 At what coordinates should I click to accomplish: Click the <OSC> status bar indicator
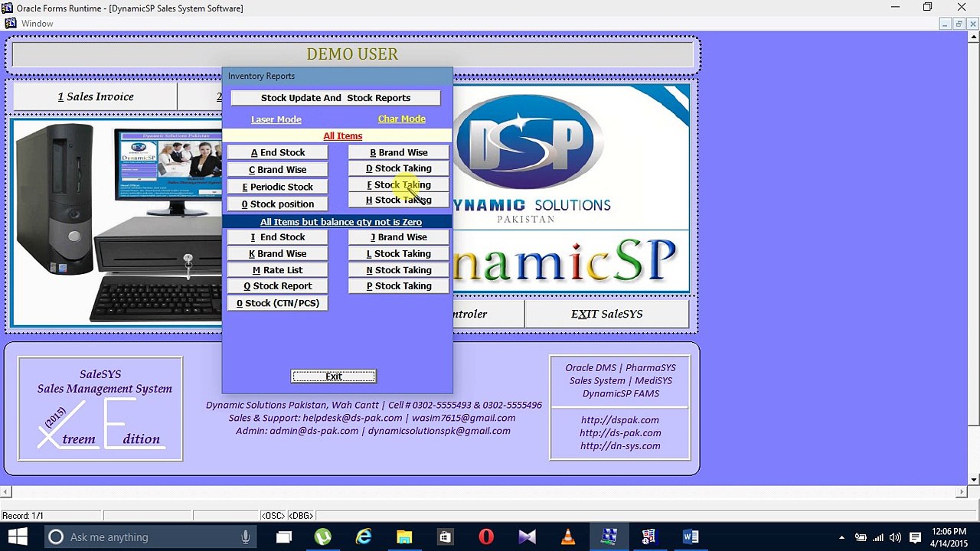273,516
